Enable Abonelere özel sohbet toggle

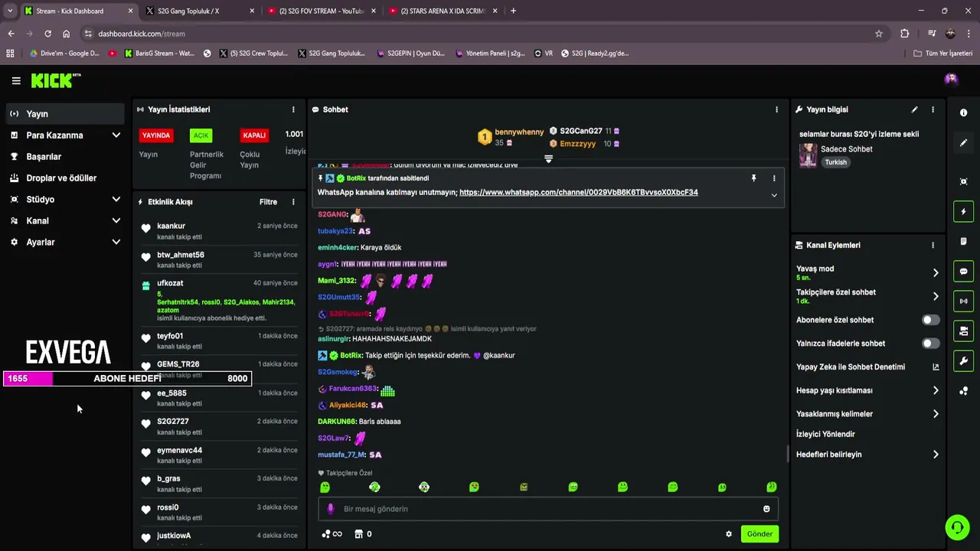(x=930, y=320)
